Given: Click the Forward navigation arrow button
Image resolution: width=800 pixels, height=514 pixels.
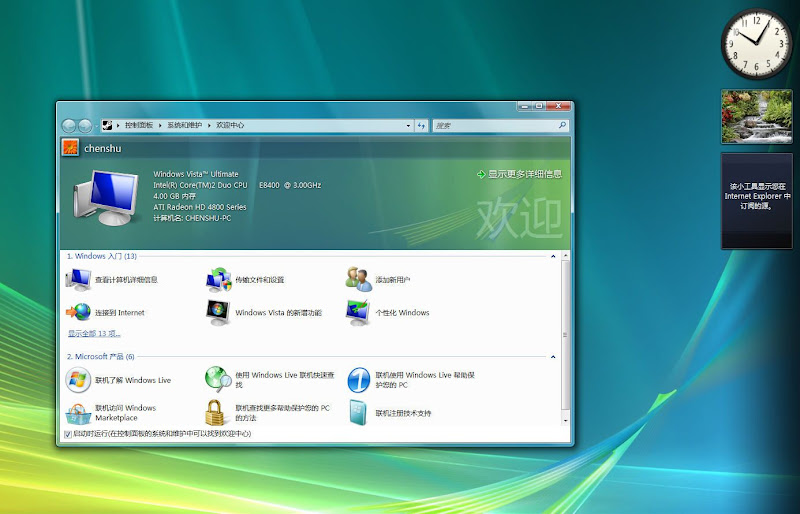Looking at the screenshot, I should pyautogui.click(x=85, y=126).
